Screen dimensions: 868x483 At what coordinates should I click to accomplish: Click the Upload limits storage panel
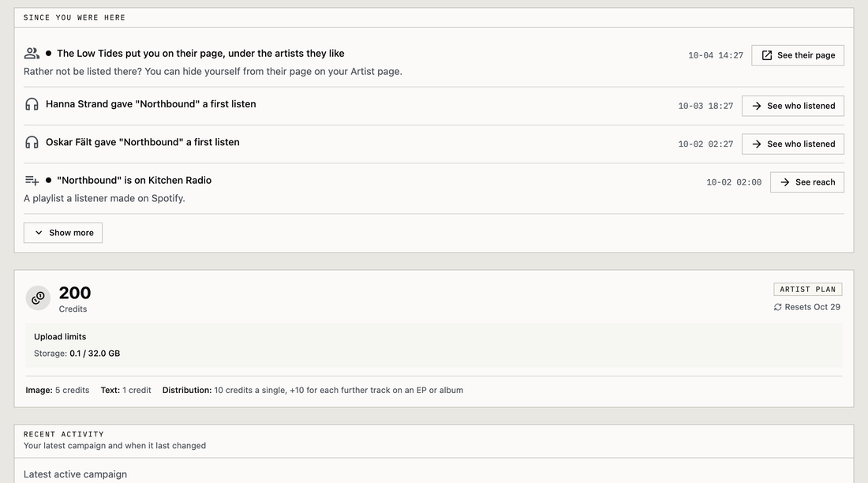click(434, 345)
